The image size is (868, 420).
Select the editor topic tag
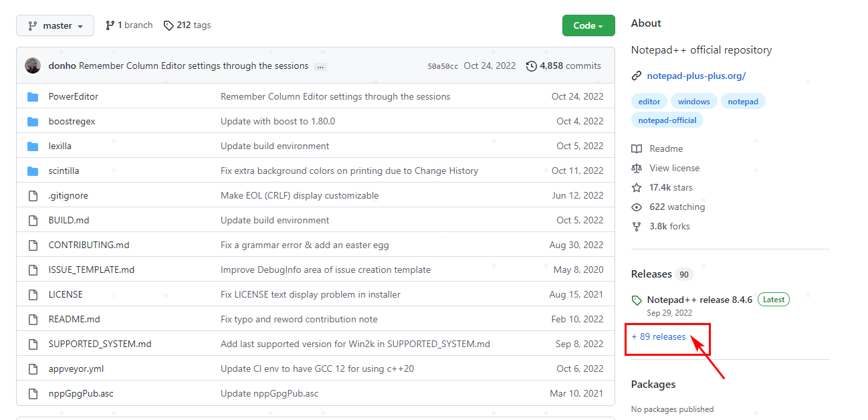click(649, 102)
